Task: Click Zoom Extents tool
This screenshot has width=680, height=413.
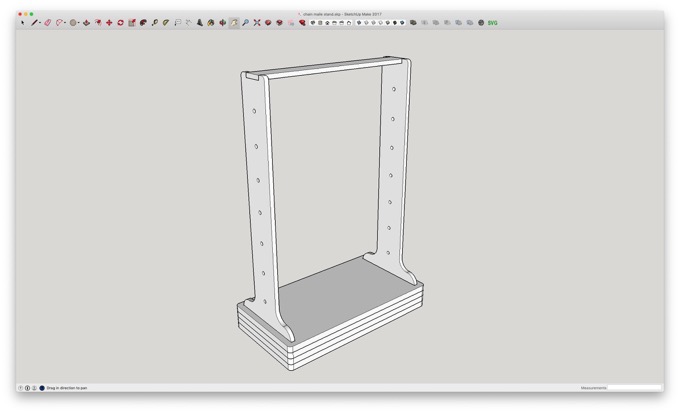Action: (257, 23)
